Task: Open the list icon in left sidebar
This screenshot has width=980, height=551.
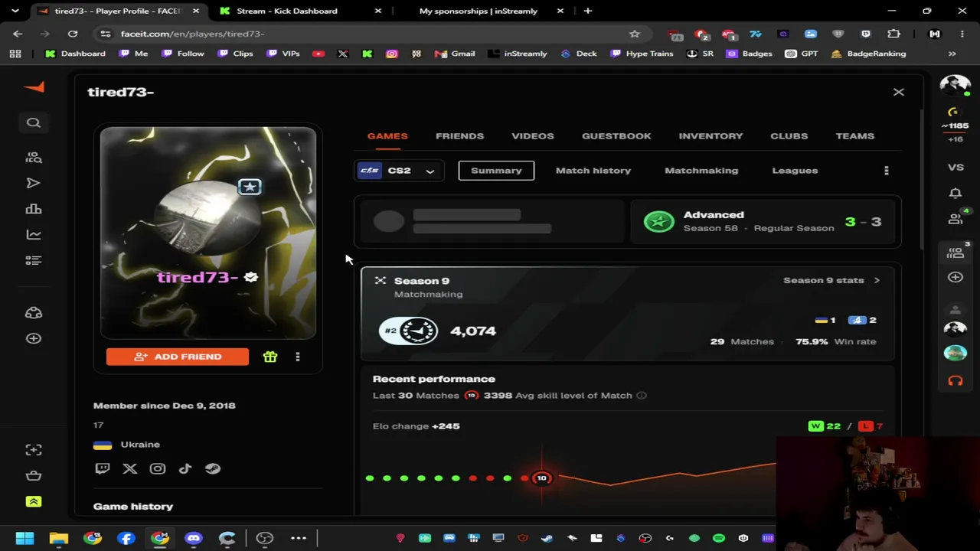Action: click(33, 260)
